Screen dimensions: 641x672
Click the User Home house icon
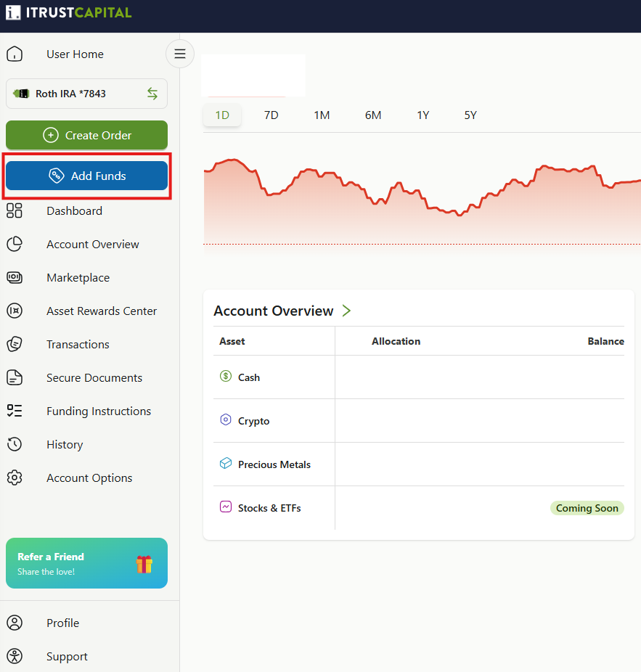point(15,54)
